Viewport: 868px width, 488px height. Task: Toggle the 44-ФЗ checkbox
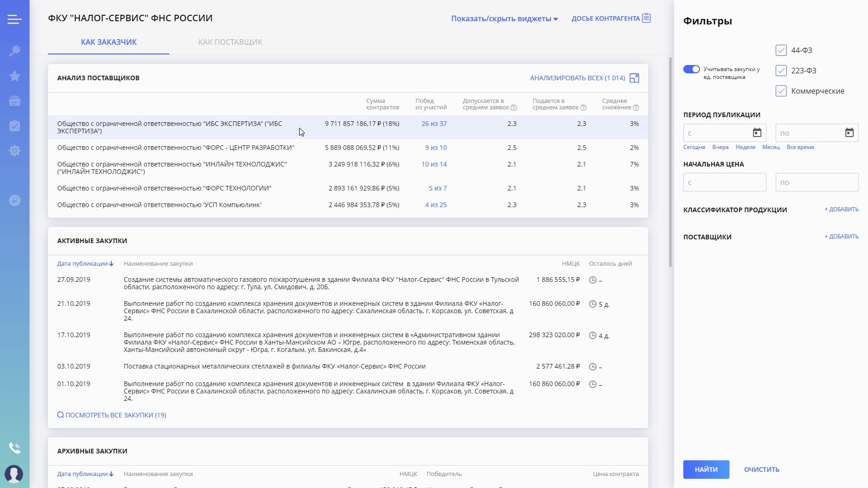click(x=781, y=50)
